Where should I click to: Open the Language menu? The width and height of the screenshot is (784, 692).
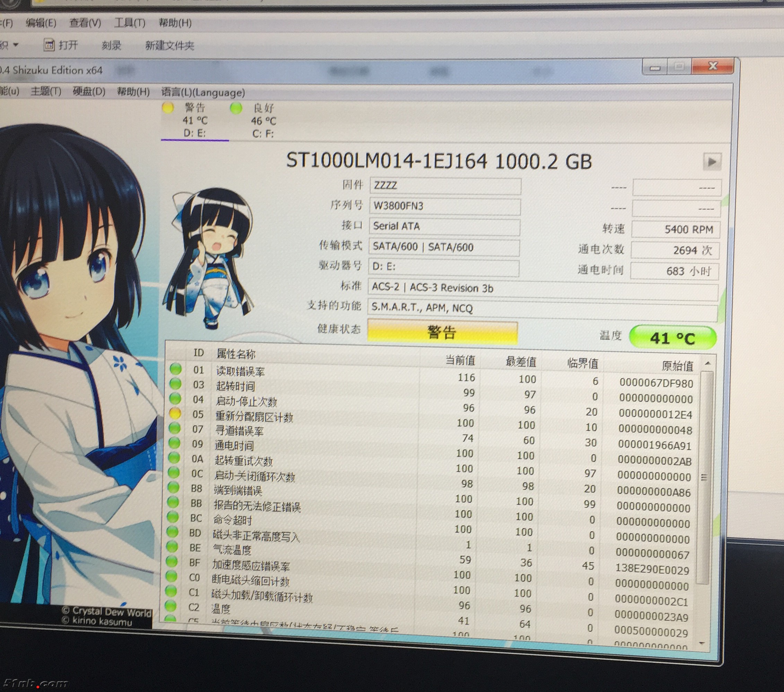point(203,93)
